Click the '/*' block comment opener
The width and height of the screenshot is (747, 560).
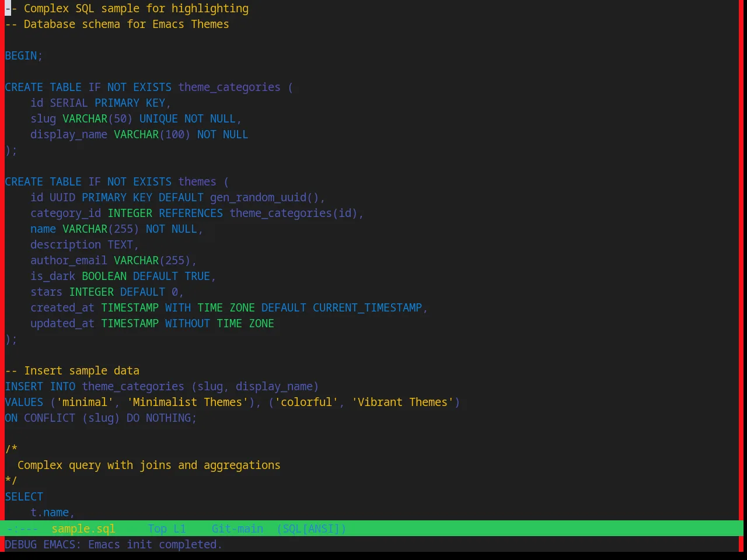[11, 450]
